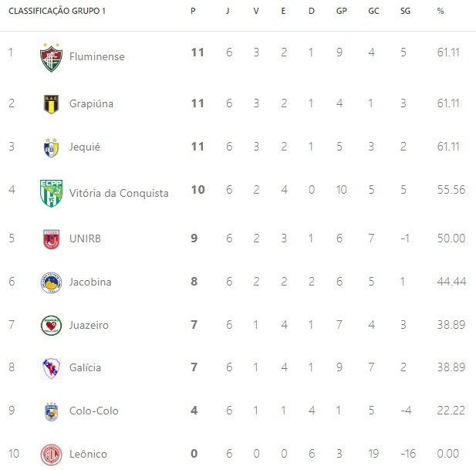Click the Fluminense team crest

click(51, 57)
